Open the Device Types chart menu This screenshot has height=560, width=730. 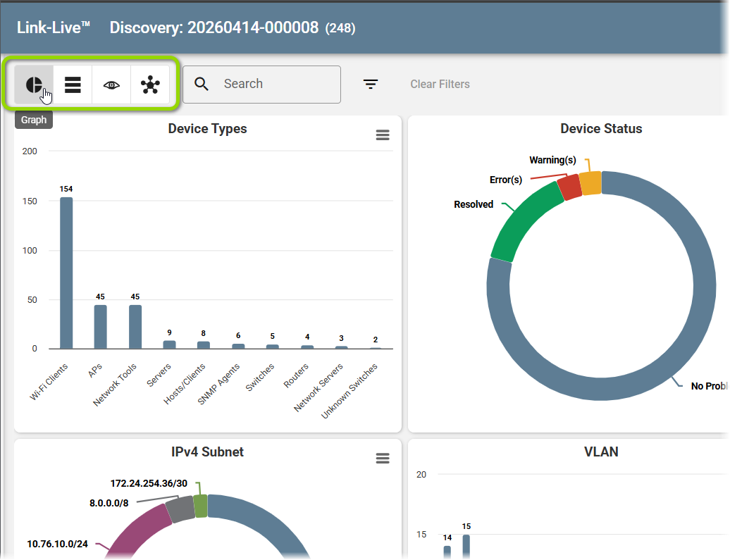[x=383, y=135]
